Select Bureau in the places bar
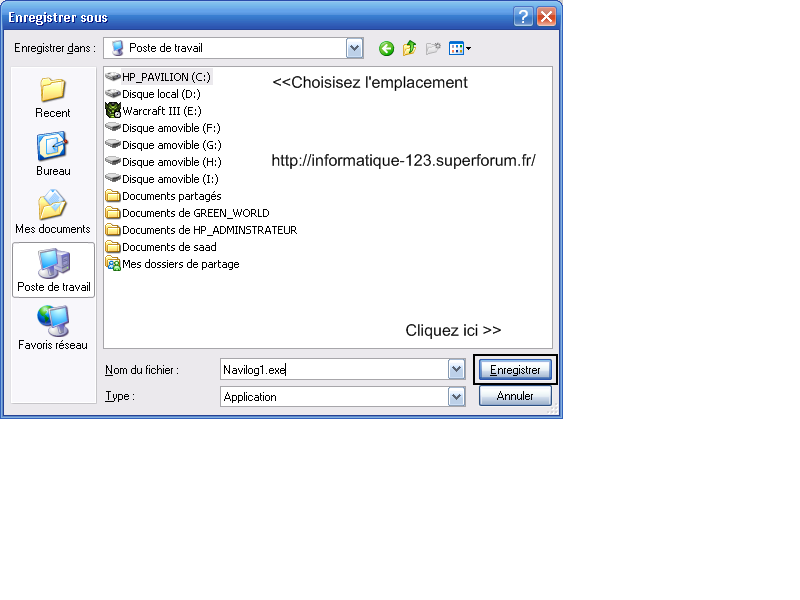This screenshot has width=800, height=600. click(53, 155)
